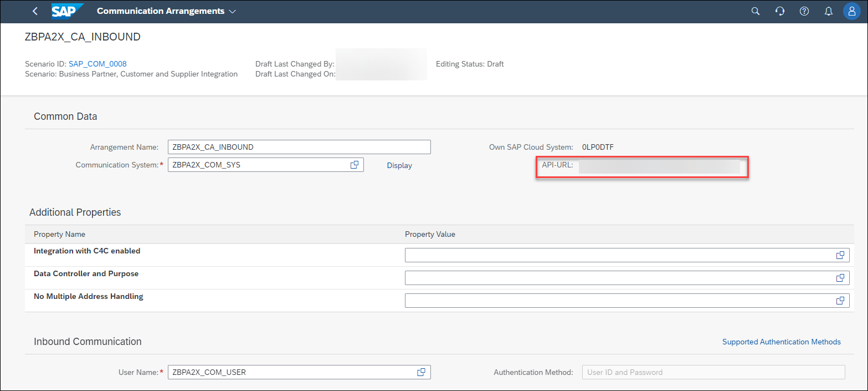Viewport: 868px width, 391px height.
Task: Open Supported Authentication Methods link
Action: pyautogui.click(x=782, y=342)
